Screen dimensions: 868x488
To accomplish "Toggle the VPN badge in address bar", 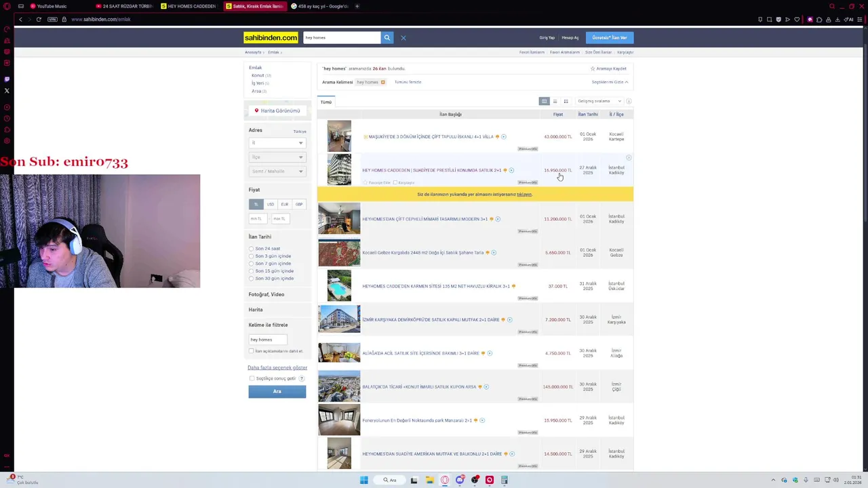I will pyautogui.click(x=53, y=19).
